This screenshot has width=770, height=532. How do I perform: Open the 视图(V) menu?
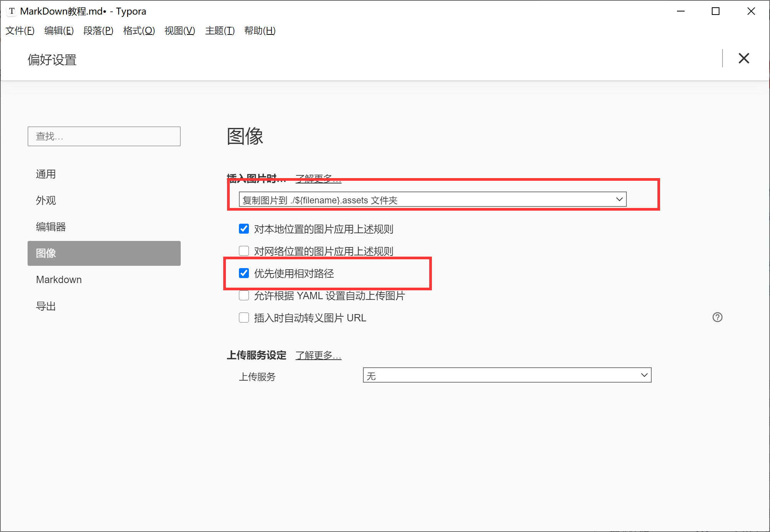click(x=180, y=31)
